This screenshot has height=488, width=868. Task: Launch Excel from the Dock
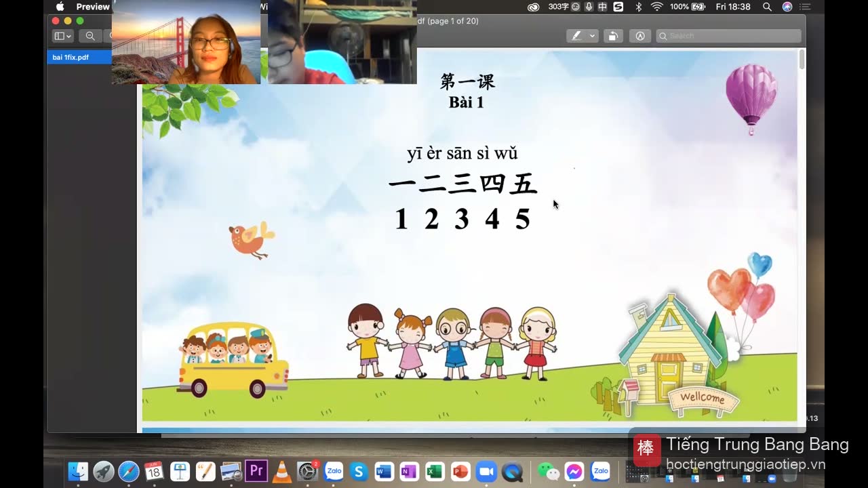tap(435, 471)
